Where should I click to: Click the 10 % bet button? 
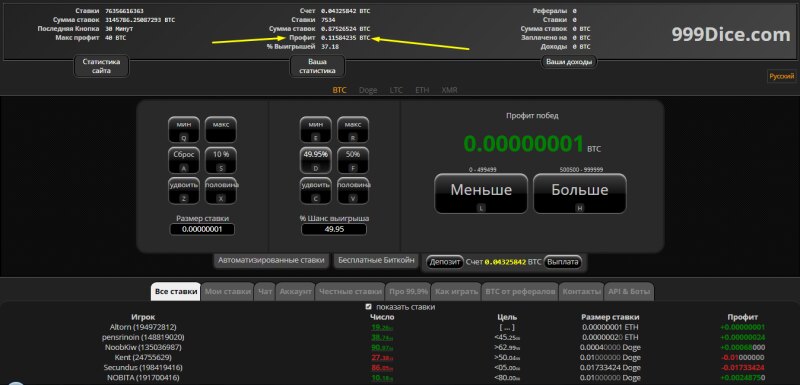tap(220, 160)
